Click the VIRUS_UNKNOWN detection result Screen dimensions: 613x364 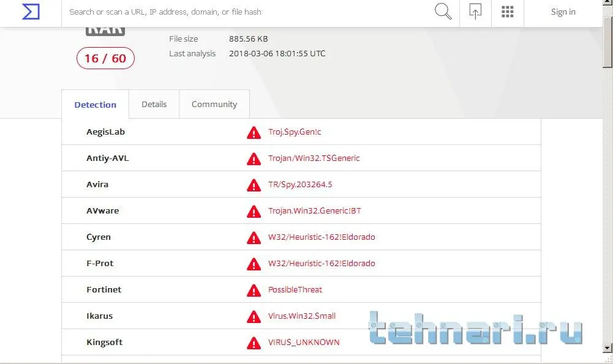pyautogui.click(x=303, y=342)
